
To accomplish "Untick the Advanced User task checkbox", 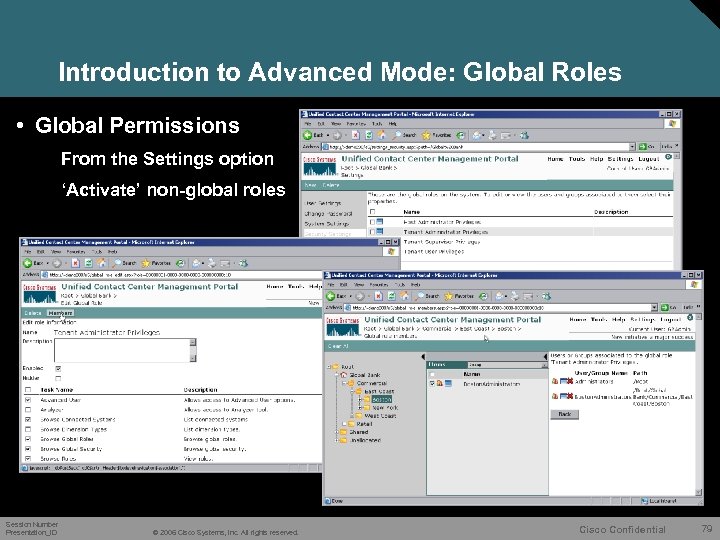I will point(28,400).
